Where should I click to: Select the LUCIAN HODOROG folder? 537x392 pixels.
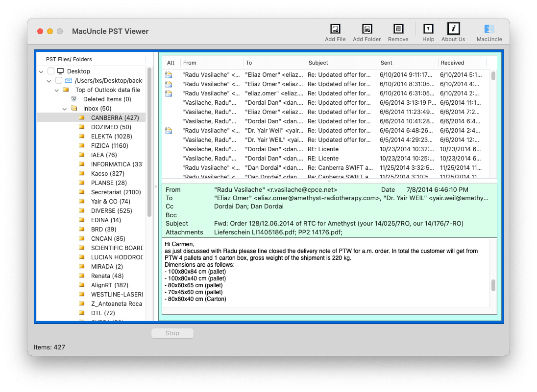click(x=117, y=257)
